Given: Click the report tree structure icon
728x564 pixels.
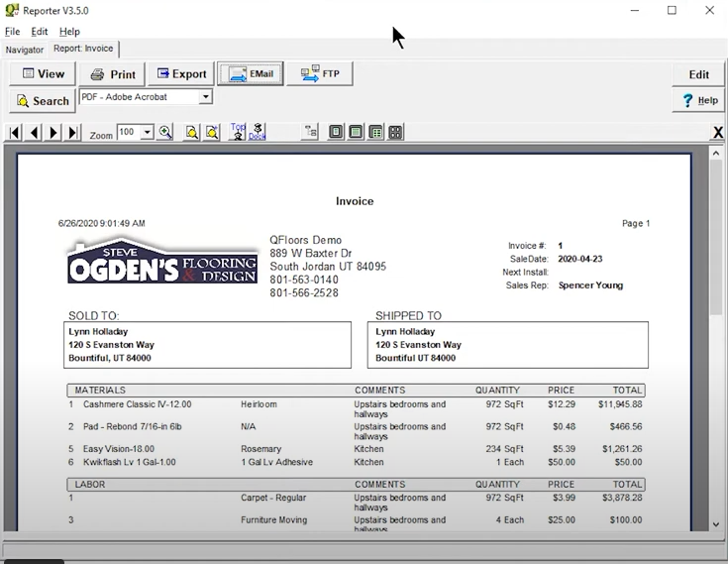Looking at the screenshot, I should coord(310,132).
